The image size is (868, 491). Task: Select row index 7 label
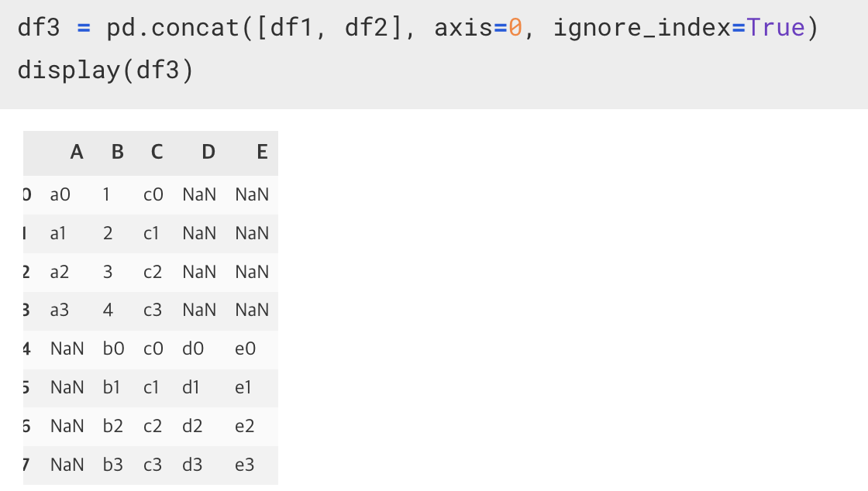pyautogui.click(x=26, y=465)
